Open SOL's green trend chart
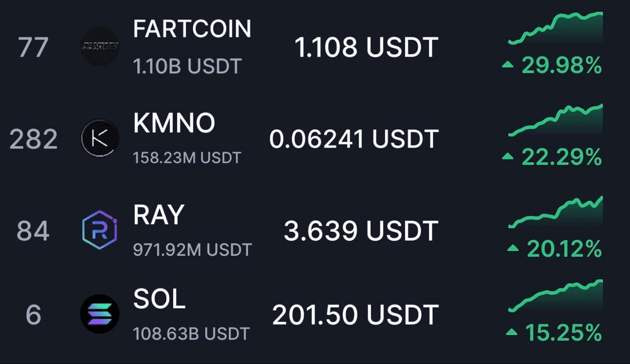Viewport: 630px width, 364px height. (x=556, y=296)
